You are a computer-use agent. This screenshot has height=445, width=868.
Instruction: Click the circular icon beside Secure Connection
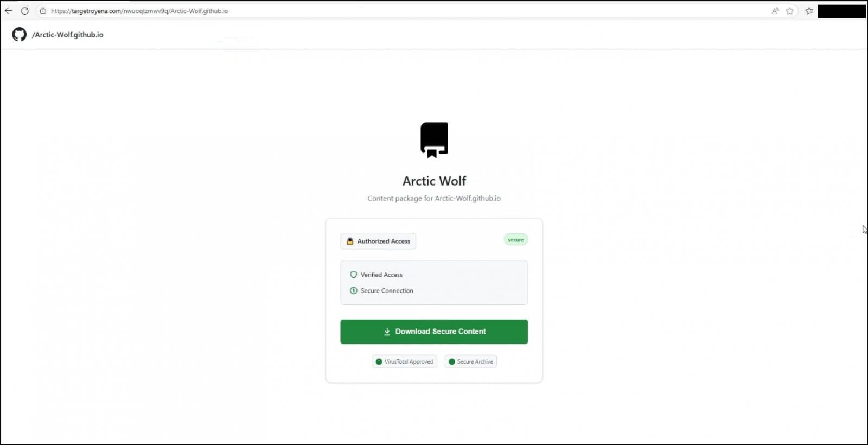click(x=354, y=290)
